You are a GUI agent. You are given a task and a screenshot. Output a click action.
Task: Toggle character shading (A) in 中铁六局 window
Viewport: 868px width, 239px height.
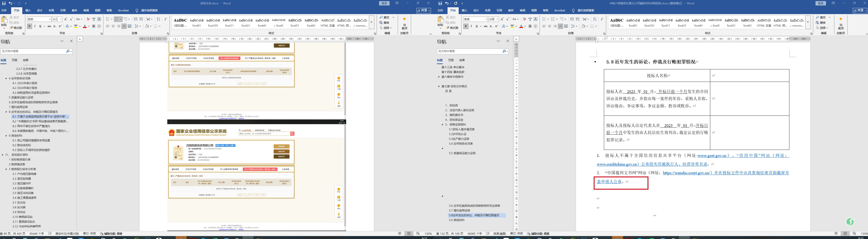point(530,26)
